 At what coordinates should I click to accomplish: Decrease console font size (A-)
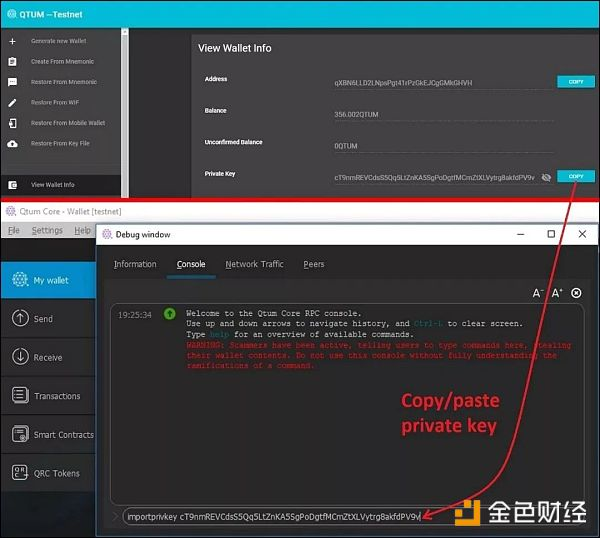[x=538, y=293]
